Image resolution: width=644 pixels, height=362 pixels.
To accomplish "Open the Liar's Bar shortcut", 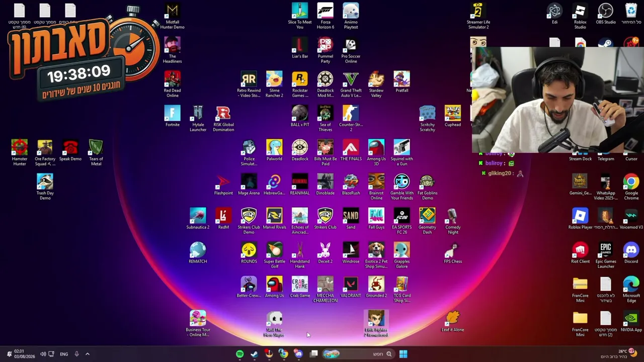I will click(x=300, y=48).
